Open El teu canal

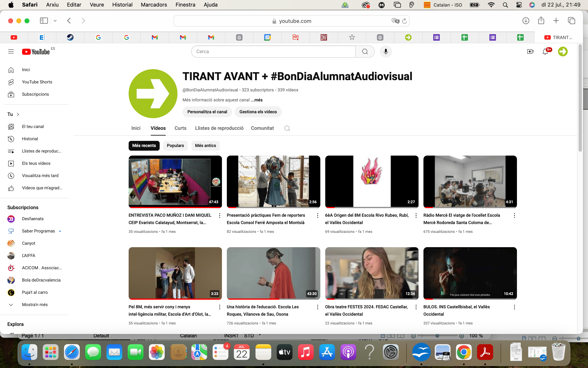click(x=36, y=127)
